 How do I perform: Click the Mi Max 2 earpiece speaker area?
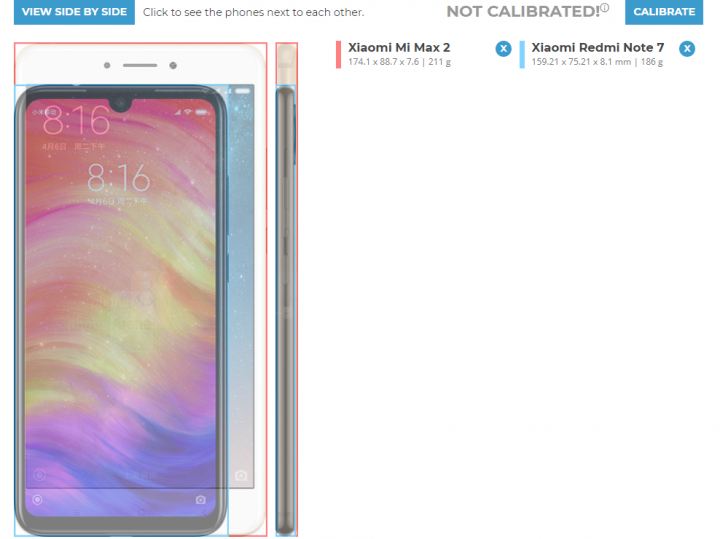tap(140, 65)
